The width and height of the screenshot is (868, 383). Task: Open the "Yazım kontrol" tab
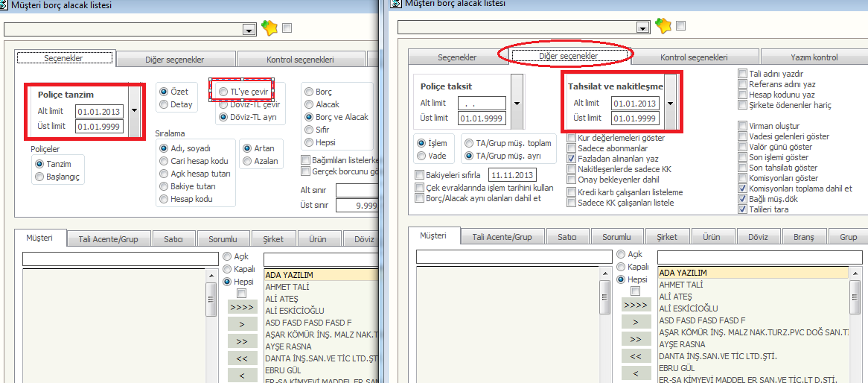[x=814, y=57]
